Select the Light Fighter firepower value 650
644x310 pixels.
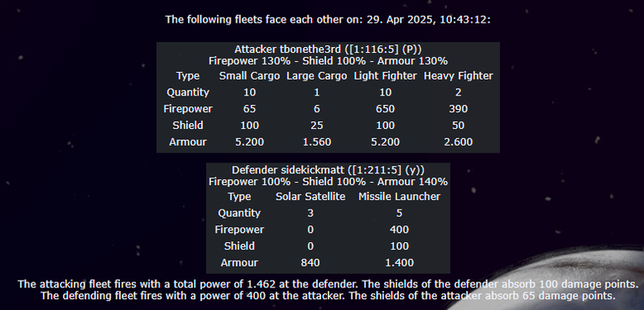(x=385, y=109)
